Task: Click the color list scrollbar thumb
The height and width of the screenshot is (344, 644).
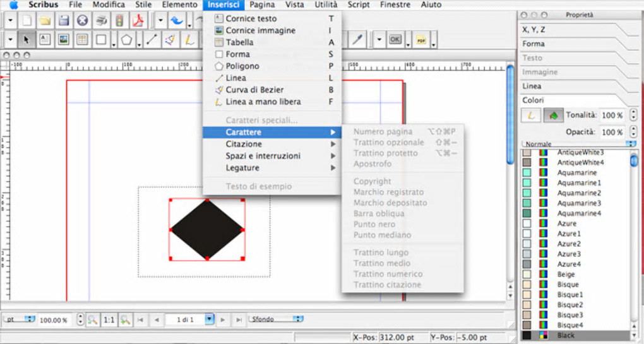Action: [634, 159]
